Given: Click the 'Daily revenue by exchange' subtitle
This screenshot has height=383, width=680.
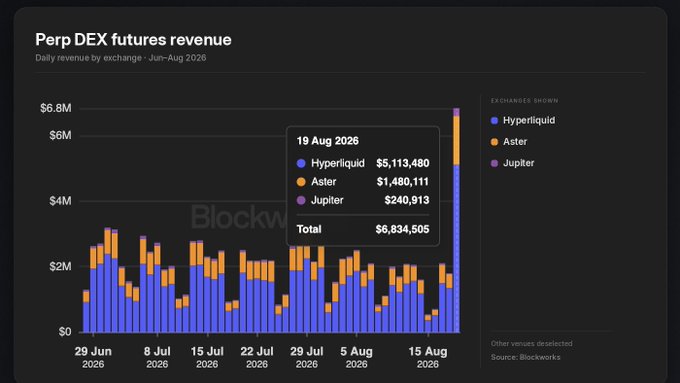Looking at the screenshot, I should (88, 58).
